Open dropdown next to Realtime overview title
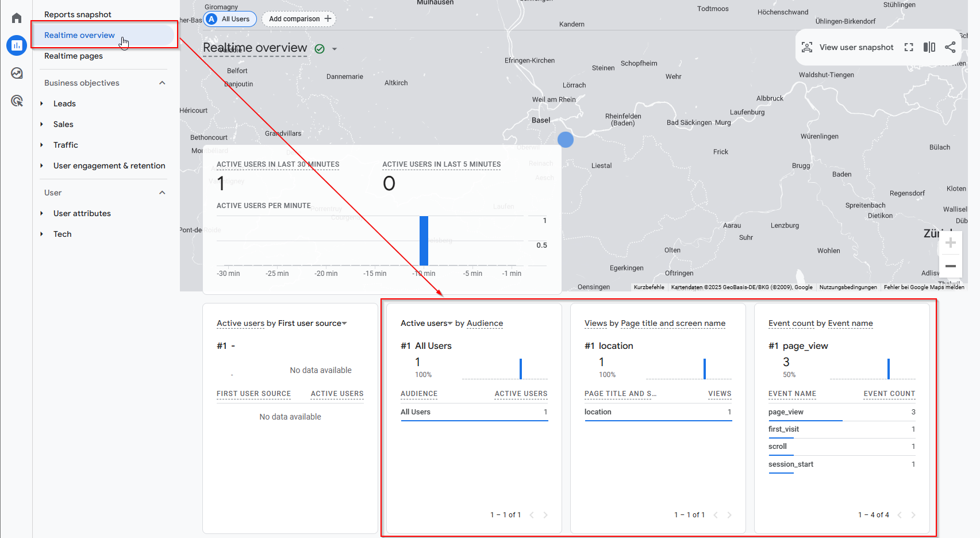Screen dimensions: 980x538 335,49
